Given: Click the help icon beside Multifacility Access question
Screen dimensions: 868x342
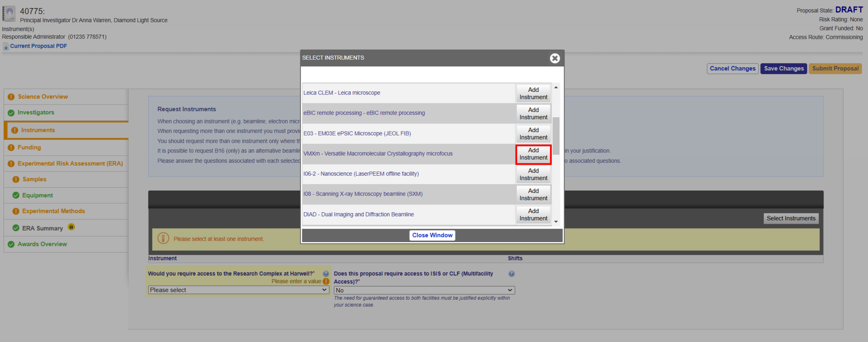Looking at the screenshot, I should coord(511,274).
